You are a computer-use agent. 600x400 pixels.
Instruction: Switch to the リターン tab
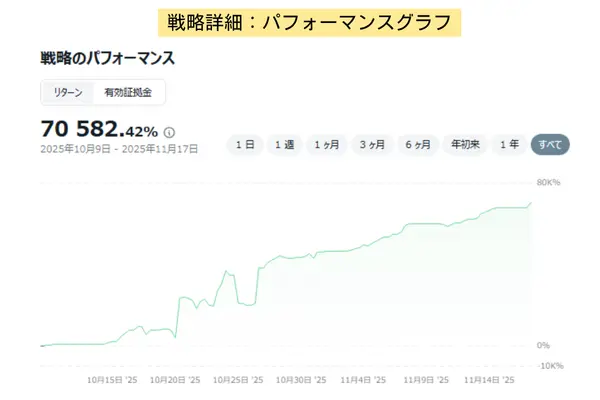click(67, 93)
